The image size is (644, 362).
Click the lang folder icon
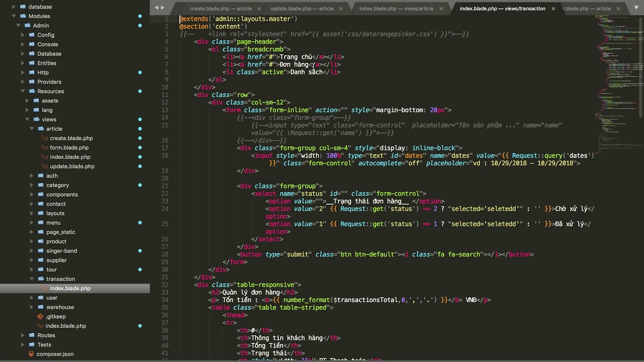point(36,110)
